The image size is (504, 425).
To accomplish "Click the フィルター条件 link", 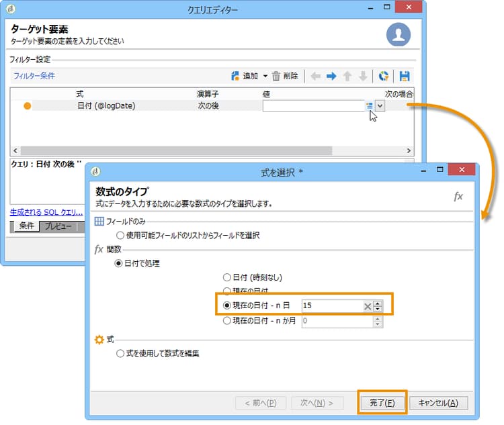I will tap(34, 76).
